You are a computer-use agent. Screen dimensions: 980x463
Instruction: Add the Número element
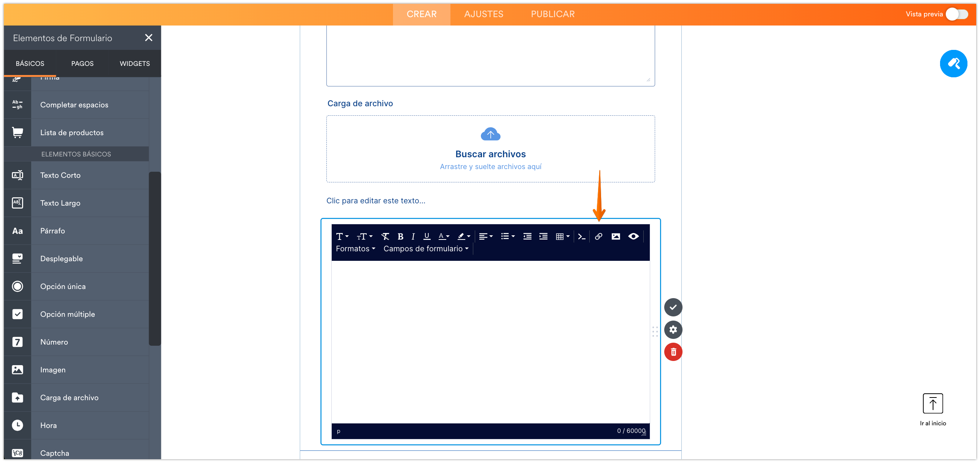click(x=76, y=342)
